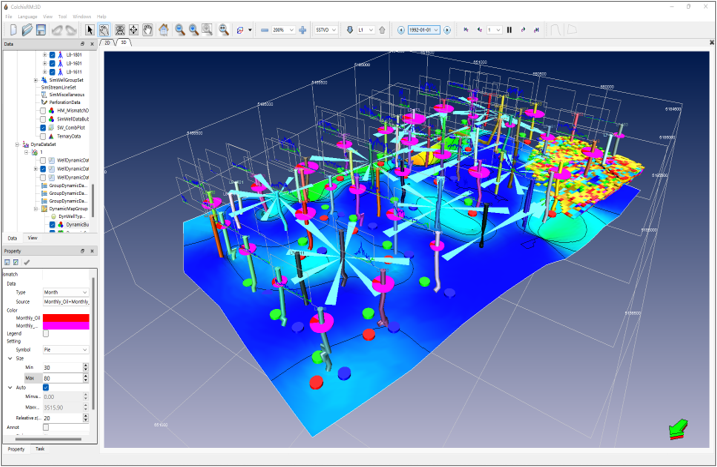Toggle the Legend checkbox

coord(46,333)
